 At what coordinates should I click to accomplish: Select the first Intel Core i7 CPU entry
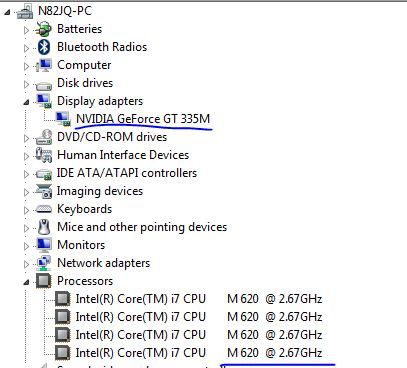click(x=199, y=299)
